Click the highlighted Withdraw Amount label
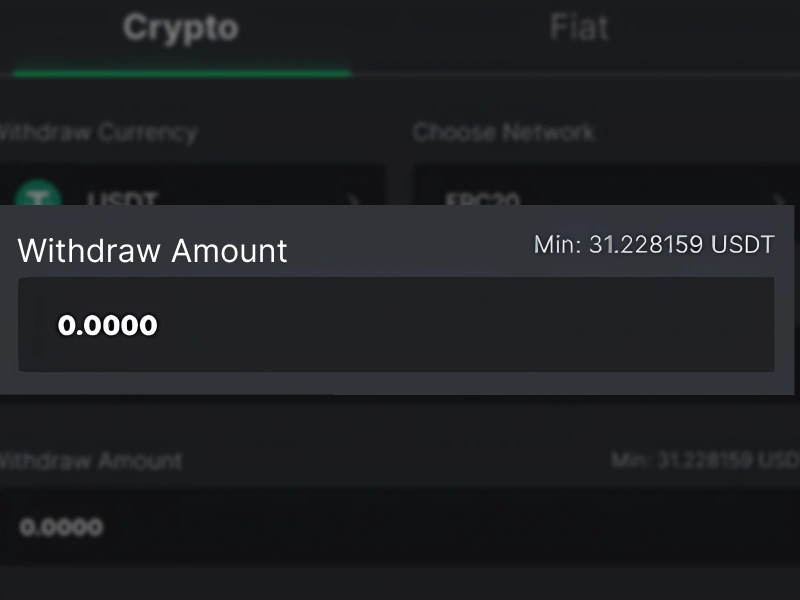 pyautogui.click(x=153, y=250)
